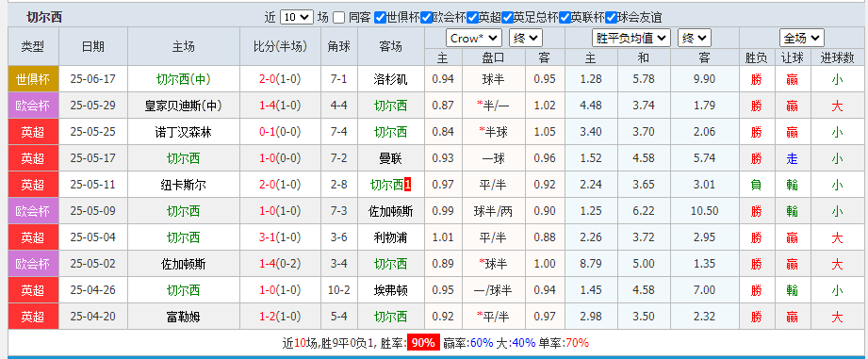Click the red card marker beside 切尔西 in the 纽卡斯尔 row

(x=407, y=185)
